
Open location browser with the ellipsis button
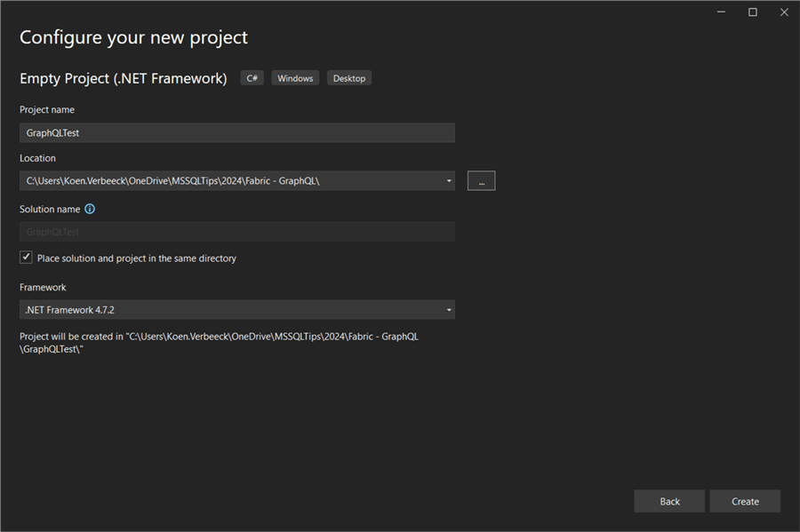click(481, 180)
